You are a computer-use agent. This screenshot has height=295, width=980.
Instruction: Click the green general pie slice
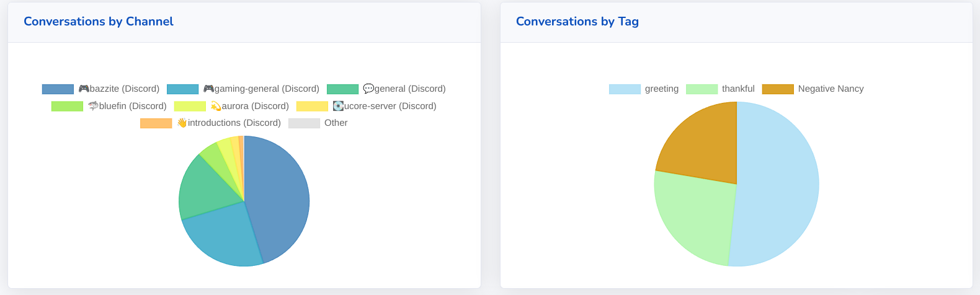tap(205, 186)
